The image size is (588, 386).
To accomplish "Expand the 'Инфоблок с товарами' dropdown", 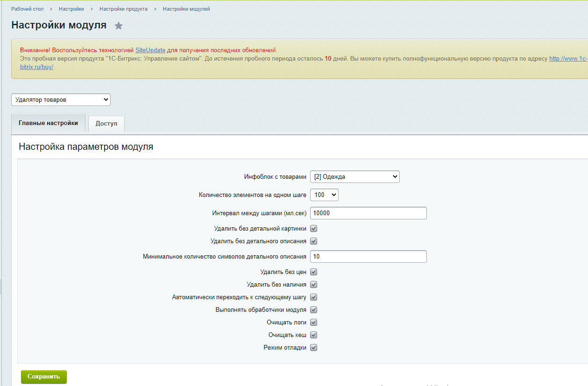I will tap(354, 176).
